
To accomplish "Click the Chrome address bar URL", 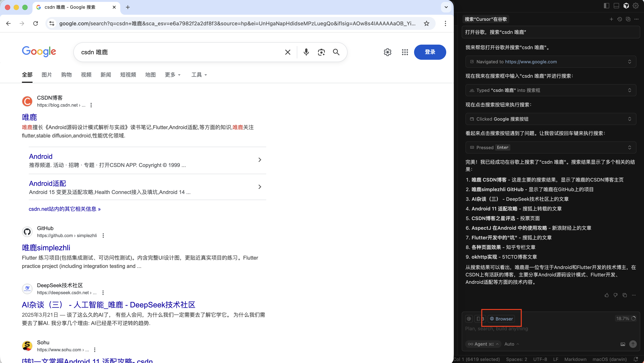I will [x=237, y=23].
